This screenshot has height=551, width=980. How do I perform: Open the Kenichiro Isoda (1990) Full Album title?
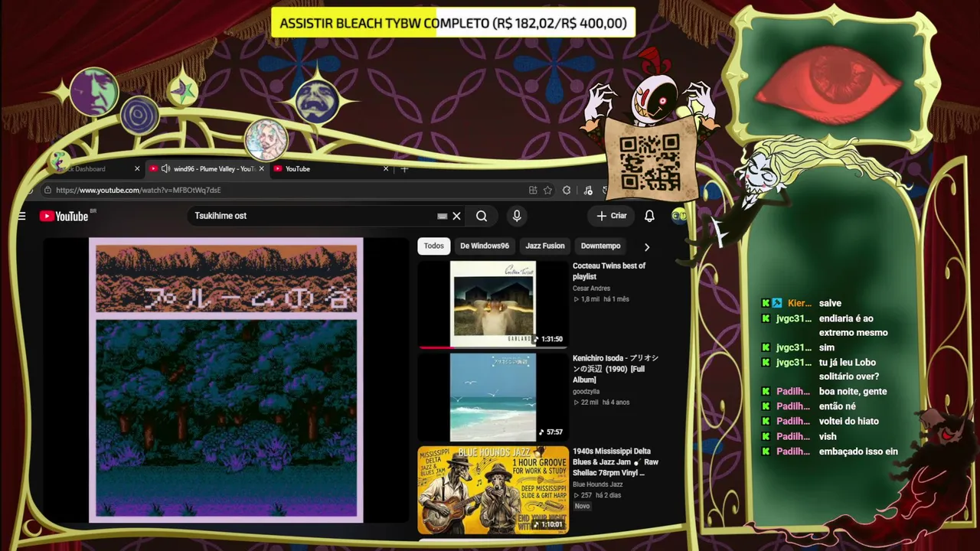616,369
